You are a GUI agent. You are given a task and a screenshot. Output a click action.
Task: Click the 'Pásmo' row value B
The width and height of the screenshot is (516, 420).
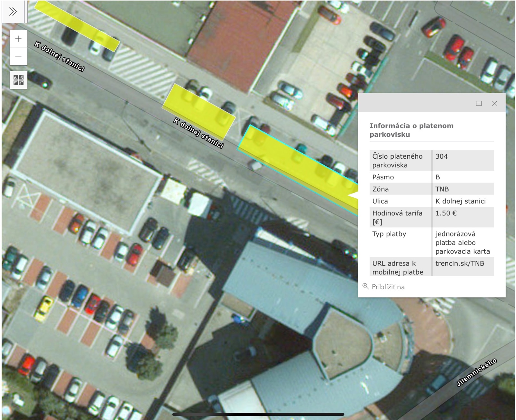tap(438, 177)
